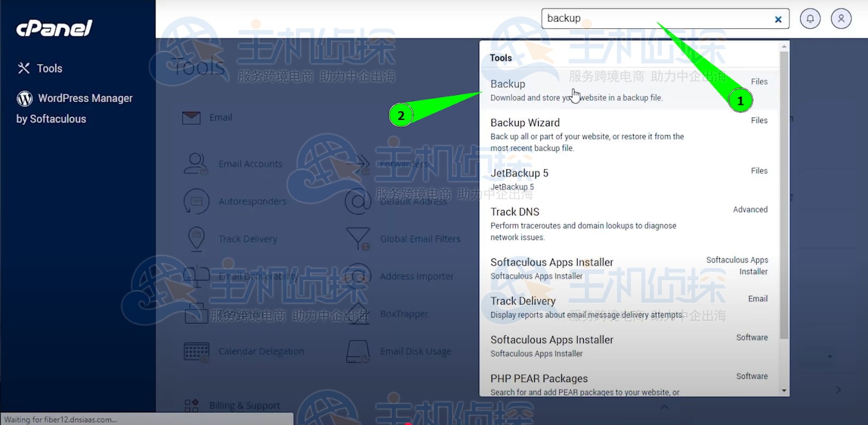Click the cPanel logo
The width and height of the screenshot is (868, 425).
tap(54, 28)
